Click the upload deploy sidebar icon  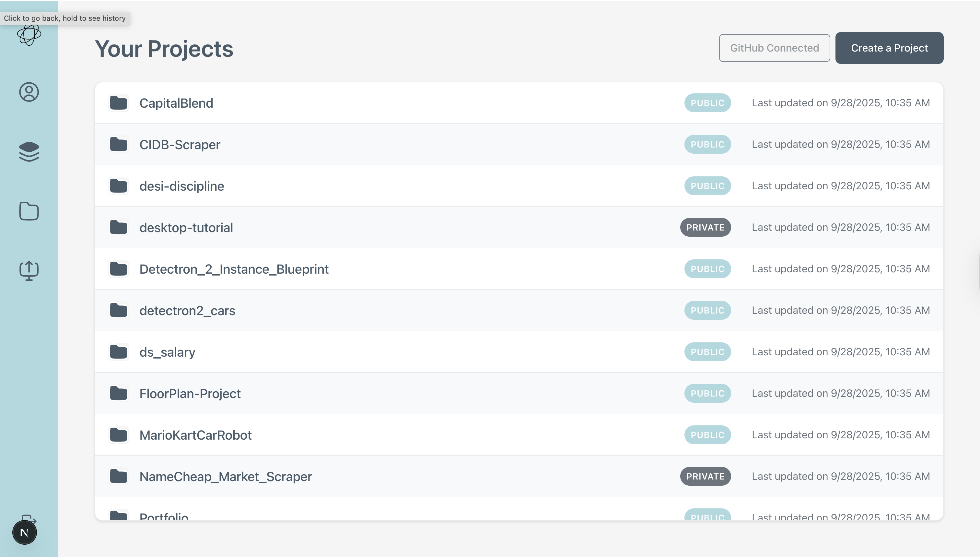(x=29, y=270)
